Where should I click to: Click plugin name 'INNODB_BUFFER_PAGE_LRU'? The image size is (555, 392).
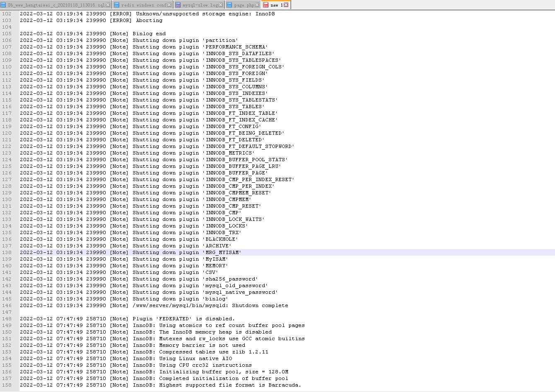point(242,166)
